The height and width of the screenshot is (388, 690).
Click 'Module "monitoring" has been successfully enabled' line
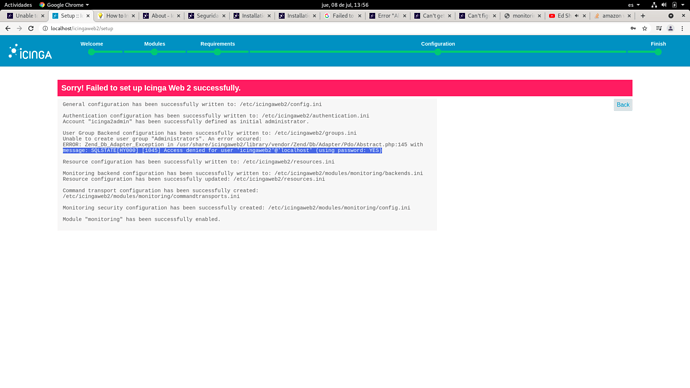click(141, 219)
